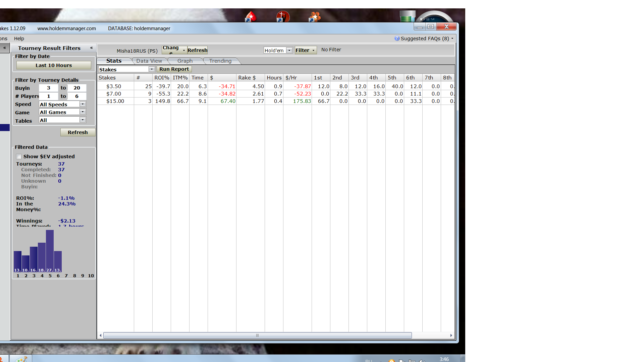Click the Paint icon in the taskbar
Image resolution: width=644 pixels, height=362 pixels.
click(x=21, y=359)
